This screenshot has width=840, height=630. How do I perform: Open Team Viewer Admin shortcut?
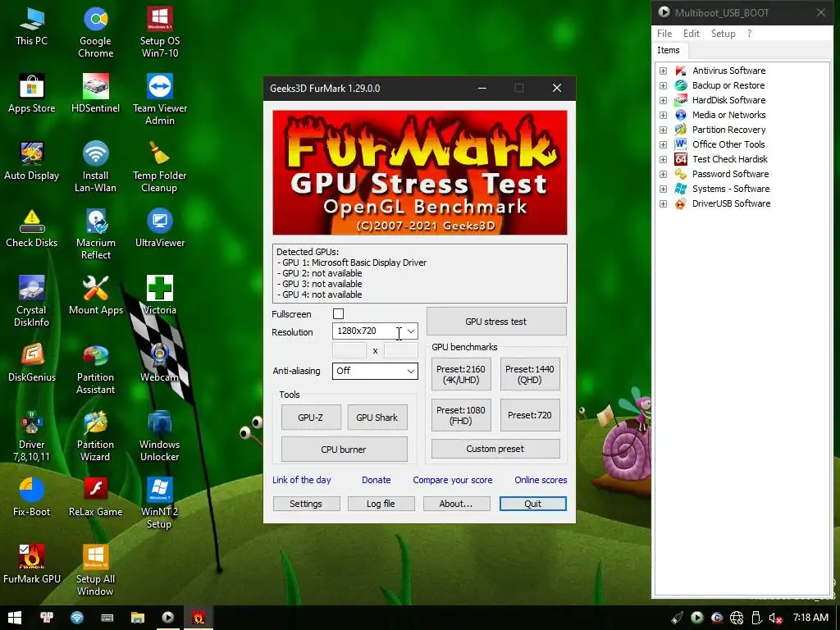point(160,99)
